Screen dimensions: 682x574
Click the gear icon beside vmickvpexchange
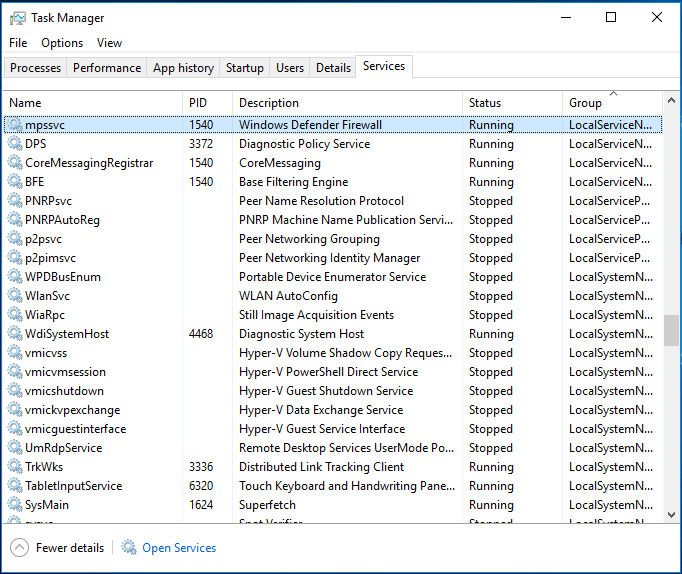pos(15,410)
